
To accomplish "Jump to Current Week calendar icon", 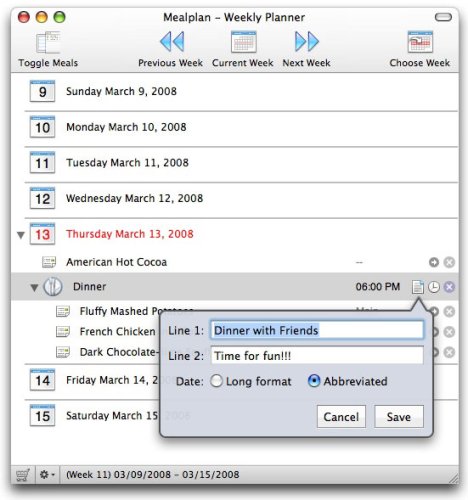I will [243, 42].
